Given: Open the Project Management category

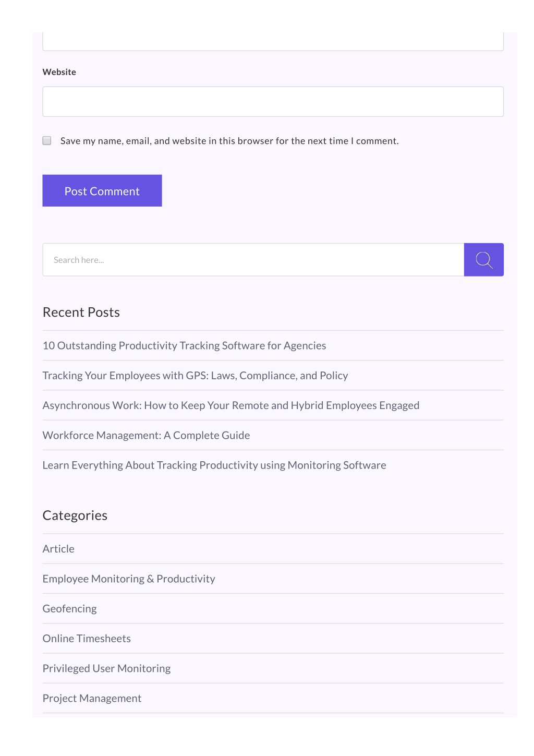Looking at the screenshot, I should [92, 698].
